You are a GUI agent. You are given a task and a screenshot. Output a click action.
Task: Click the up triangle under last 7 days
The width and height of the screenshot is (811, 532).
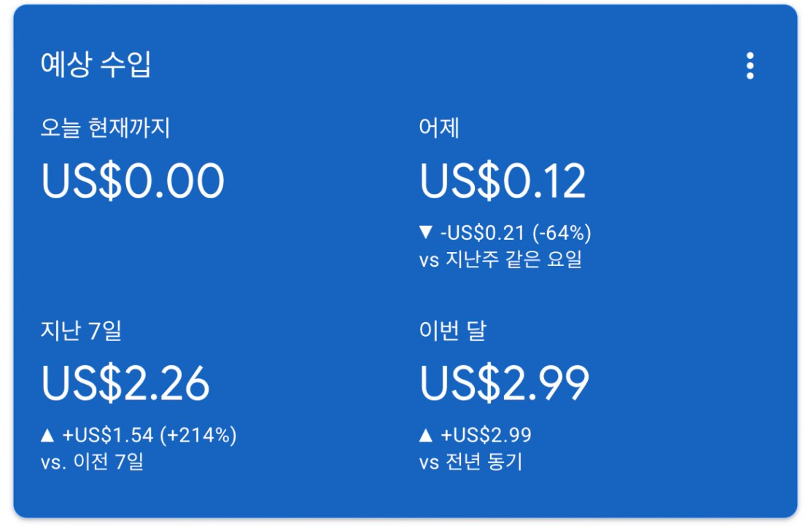point(47,436)
